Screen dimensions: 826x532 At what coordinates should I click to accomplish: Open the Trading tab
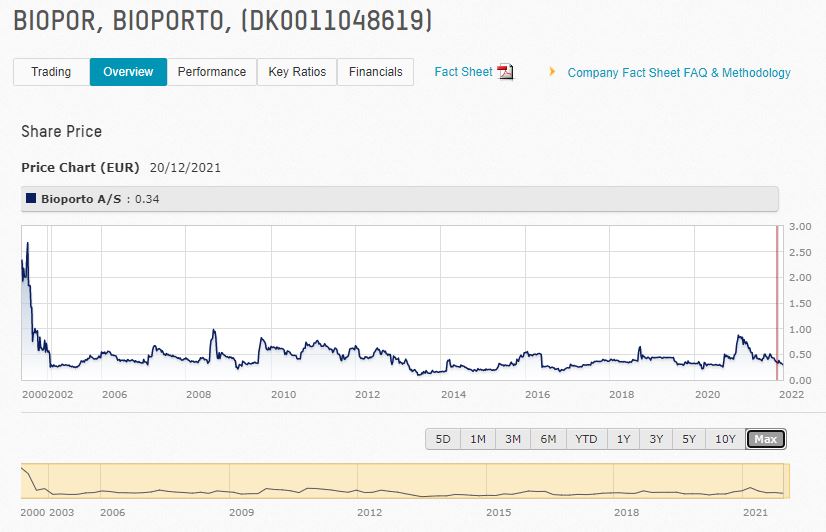[x=51, y=72]
